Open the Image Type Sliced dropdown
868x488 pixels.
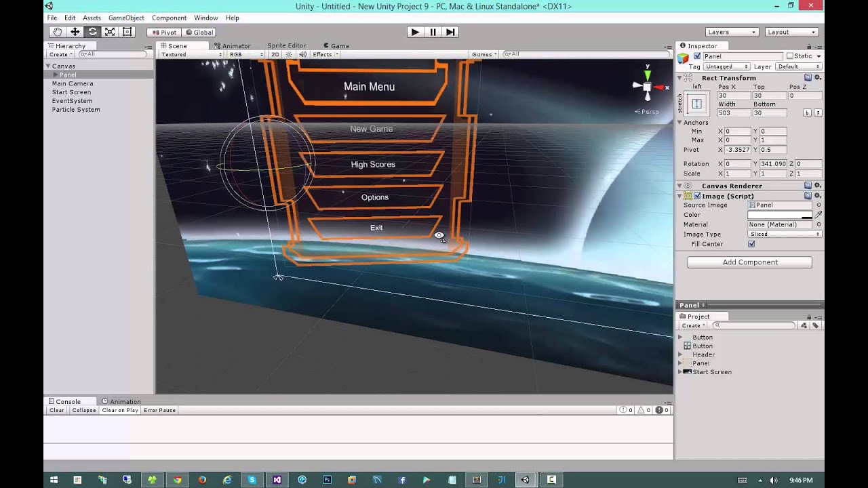click(x=785, y=235)
